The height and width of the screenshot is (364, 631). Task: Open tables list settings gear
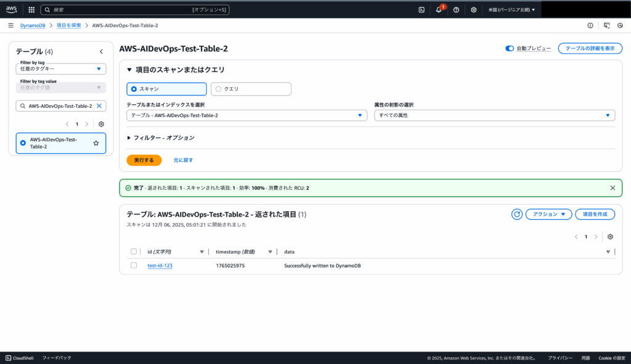(x=101, y=124)
